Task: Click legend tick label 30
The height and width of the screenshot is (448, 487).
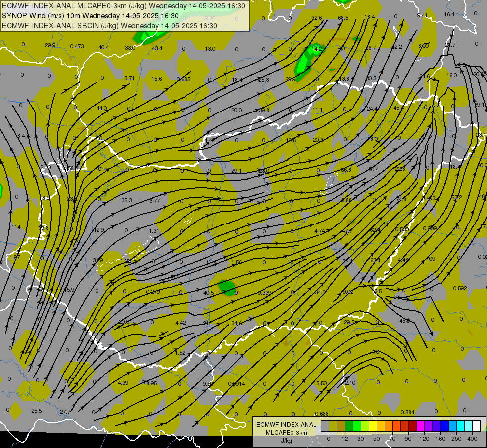Action: tap(361, 439)
